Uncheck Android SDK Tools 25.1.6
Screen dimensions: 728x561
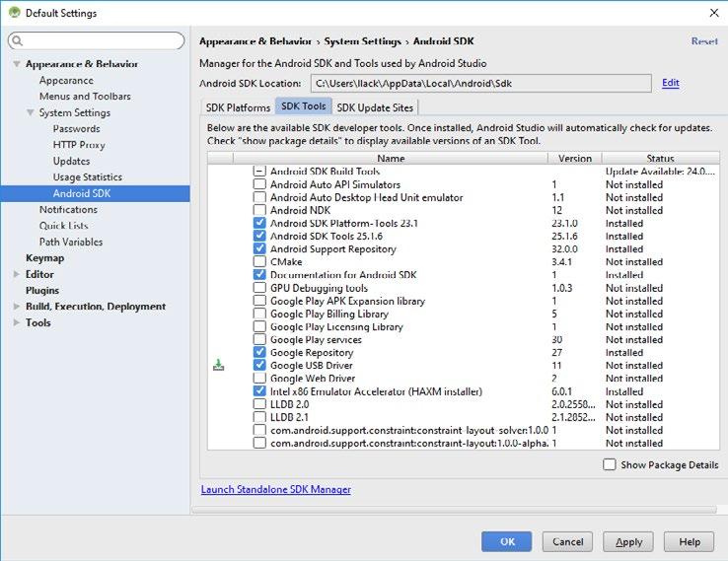point(259,236)
